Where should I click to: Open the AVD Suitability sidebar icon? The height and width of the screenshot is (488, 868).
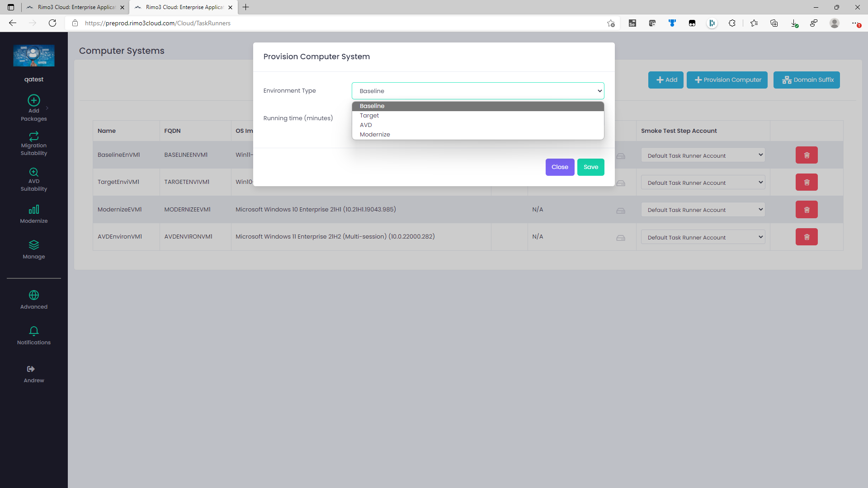34,172
